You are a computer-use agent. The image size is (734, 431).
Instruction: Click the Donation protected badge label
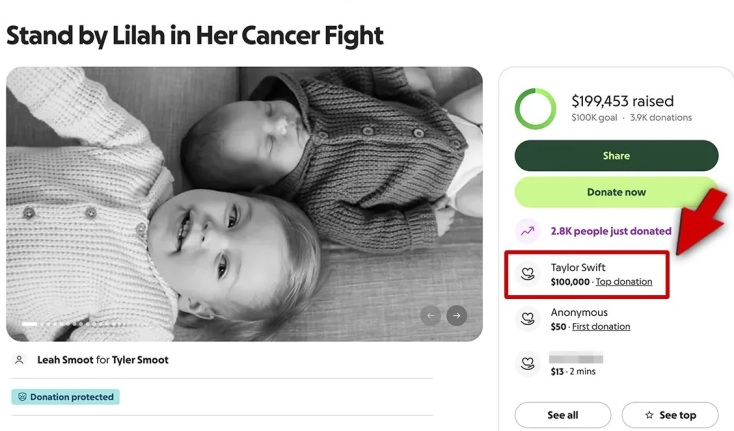point(71,397)
